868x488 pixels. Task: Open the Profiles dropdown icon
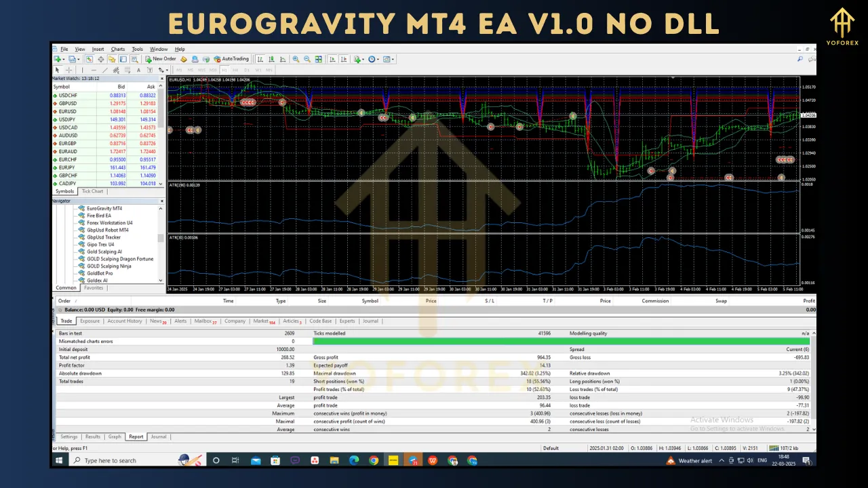74,59
